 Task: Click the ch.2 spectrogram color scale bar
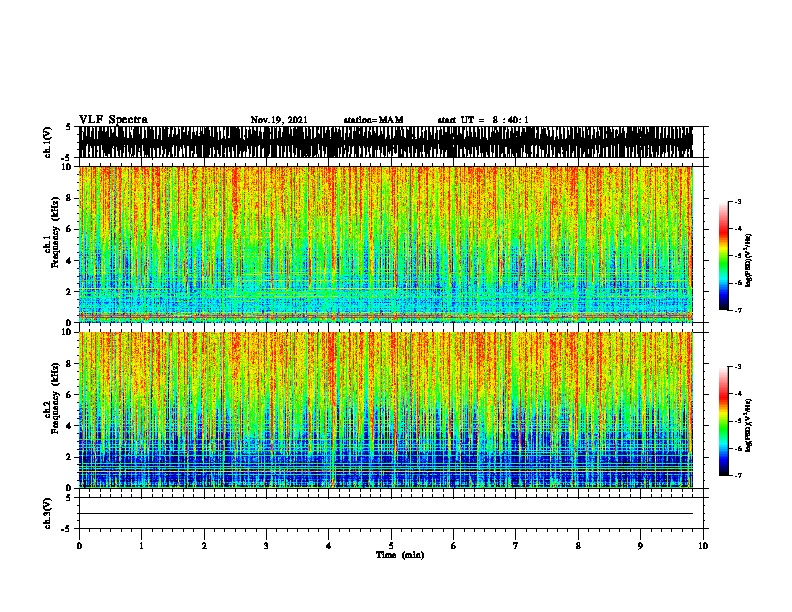724,421
